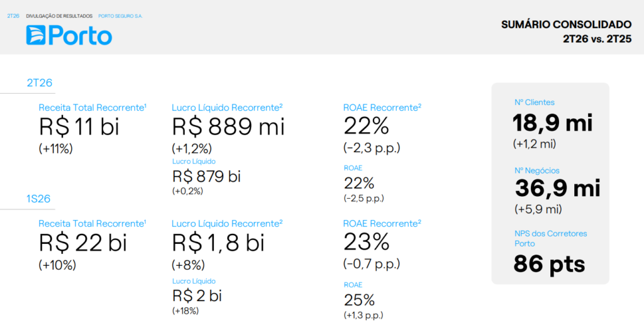Select the 2T26 header label
The image size is (644, 325).
tap(13, 16)
